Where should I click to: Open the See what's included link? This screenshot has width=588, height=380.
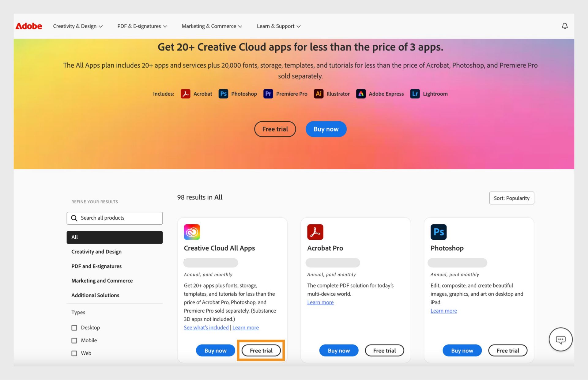pos(206,327)
